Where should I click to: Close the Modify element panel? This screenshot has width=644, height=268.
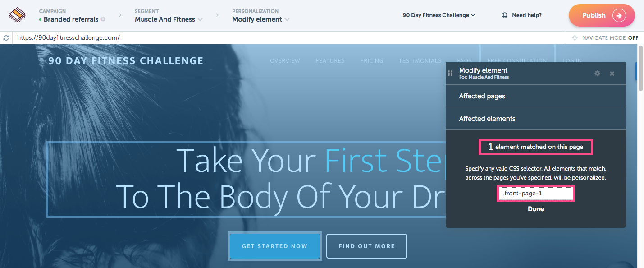tap(612, 73)
